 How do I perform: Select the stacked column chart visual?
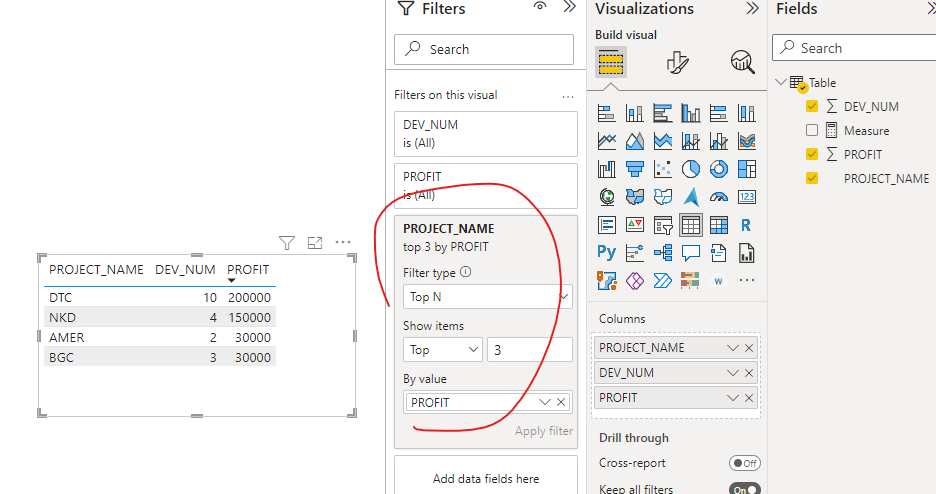(x=635, y=113)
